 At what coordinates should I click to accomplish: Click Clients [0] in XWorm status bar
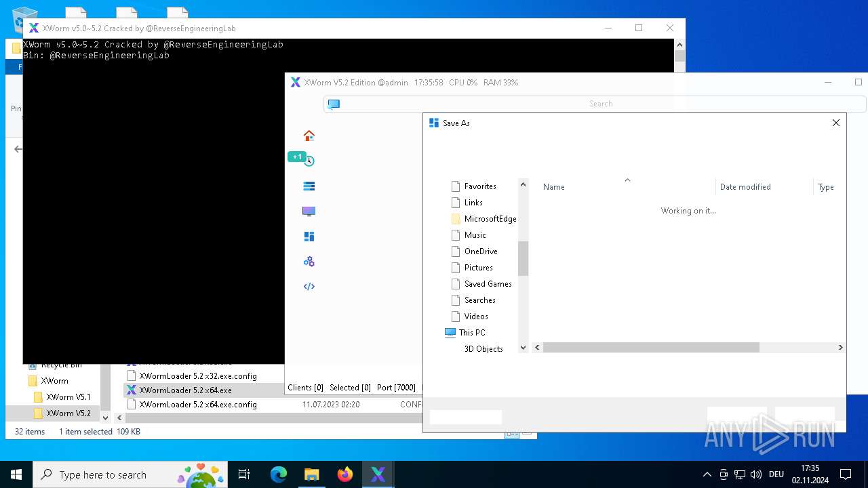pyautogui.click(x=305, y=388)
